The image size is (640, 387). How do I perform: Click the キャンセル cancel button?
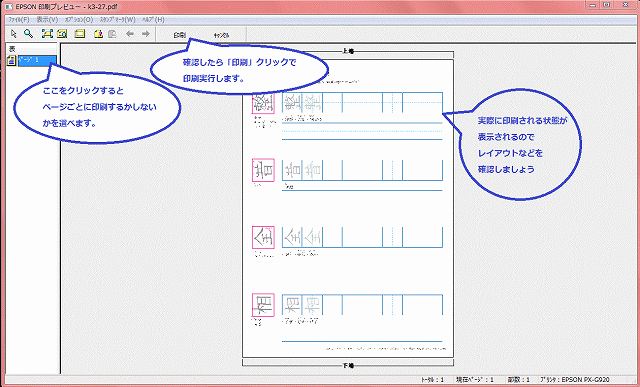[x=221, y=35]
